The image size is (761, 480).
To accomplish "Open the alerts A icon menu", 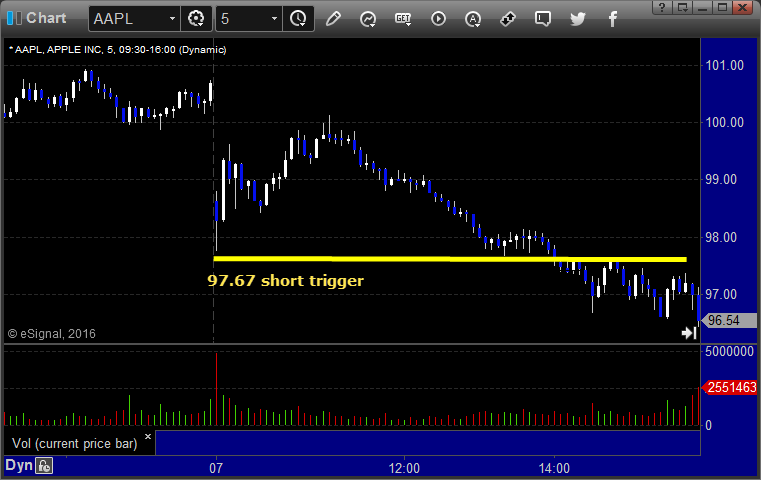I will [473, 19].
